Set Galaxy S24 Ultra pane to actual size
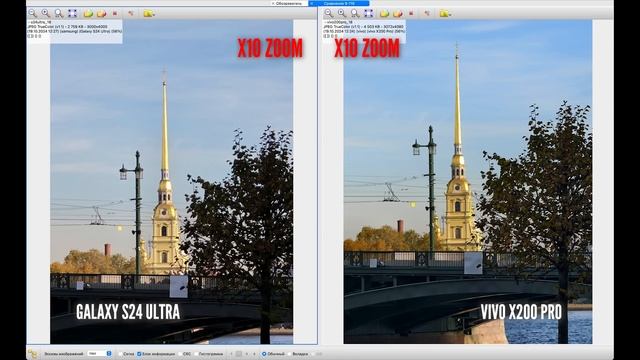Image resolution: width=640 pixels, height=360 pixels. click(60, 13)
